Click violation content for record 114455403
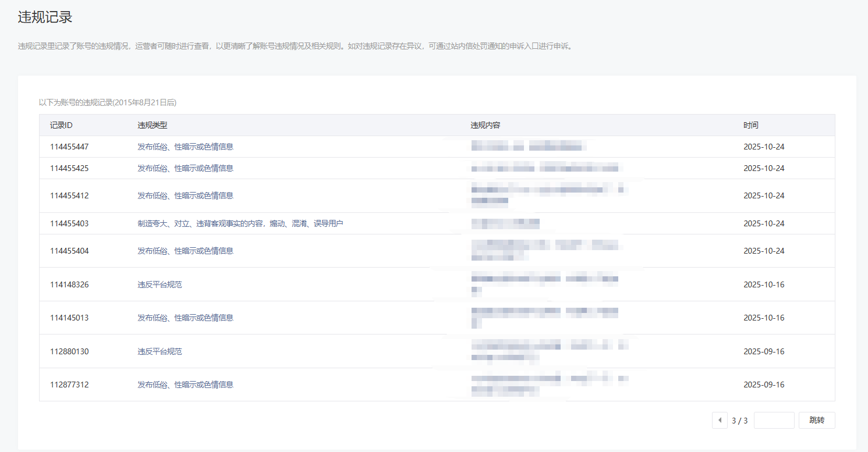 505,223
